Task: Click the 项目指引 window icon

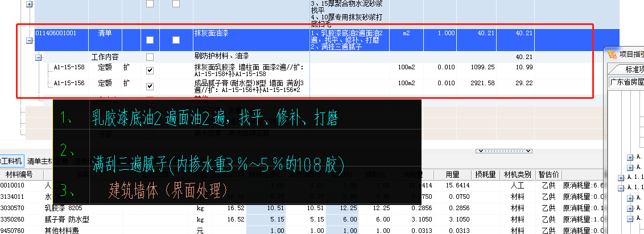Action: [x=612, y=54]
